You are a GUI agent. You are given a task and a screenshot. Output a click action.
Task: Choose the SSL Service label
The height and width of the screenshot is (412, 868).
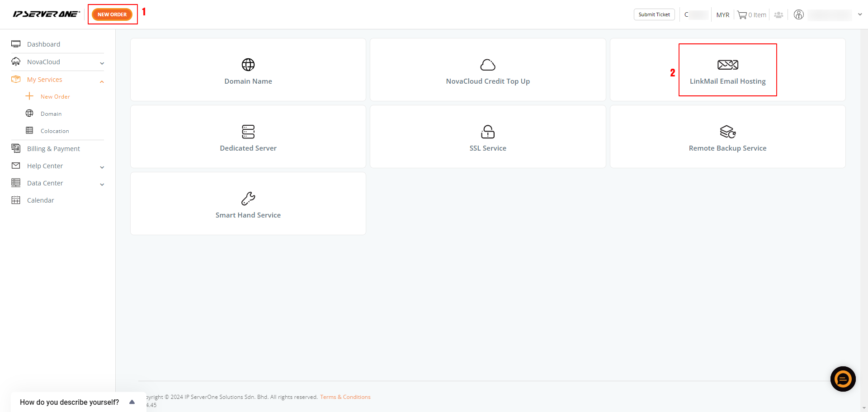pyautogui.click(x=488, y=148)
